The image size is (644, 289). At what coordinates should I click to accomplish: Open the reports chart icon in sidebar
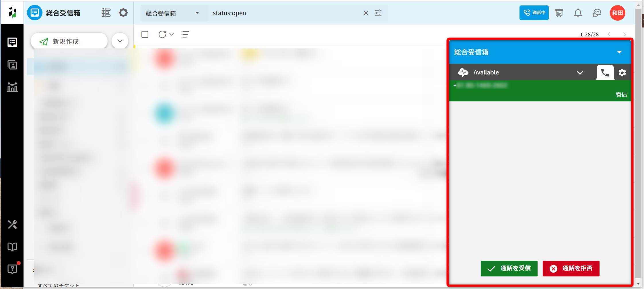pyautogui.click(x=12, y=87)
